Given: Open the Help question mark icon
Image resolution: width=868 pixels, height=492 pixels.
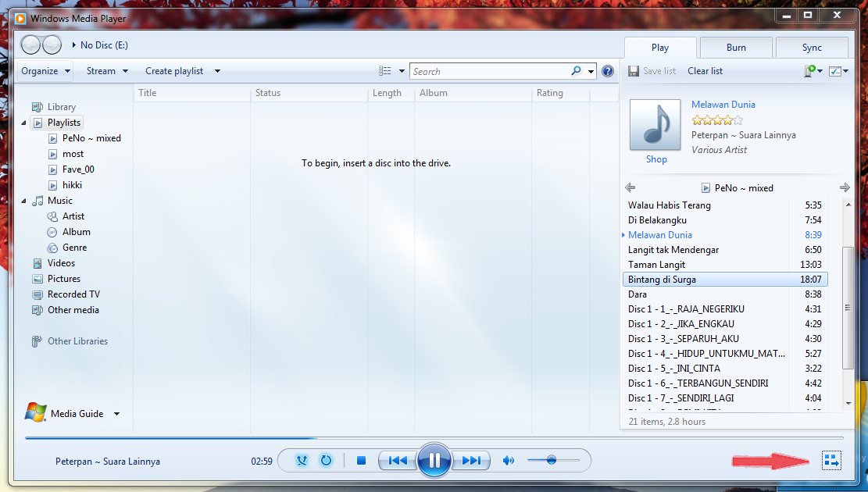Looking at the screenshot, I should coord(608,71).
